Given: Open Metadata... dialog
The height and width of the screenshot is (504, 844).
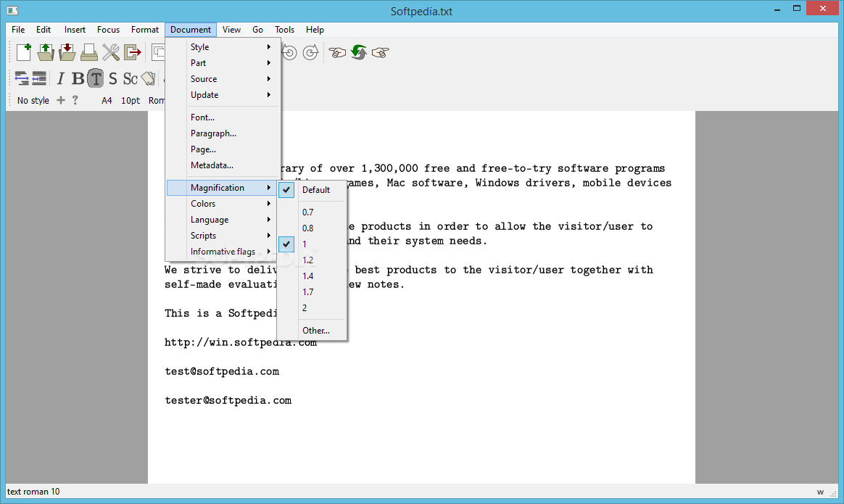Looking at the screenshot, I should 223,165.
